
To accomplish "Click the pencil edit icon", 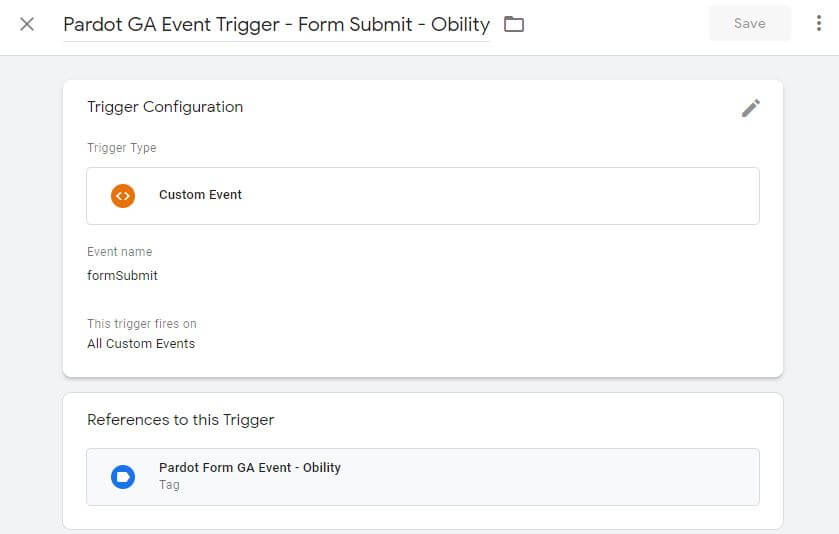I will coord(751,108).
